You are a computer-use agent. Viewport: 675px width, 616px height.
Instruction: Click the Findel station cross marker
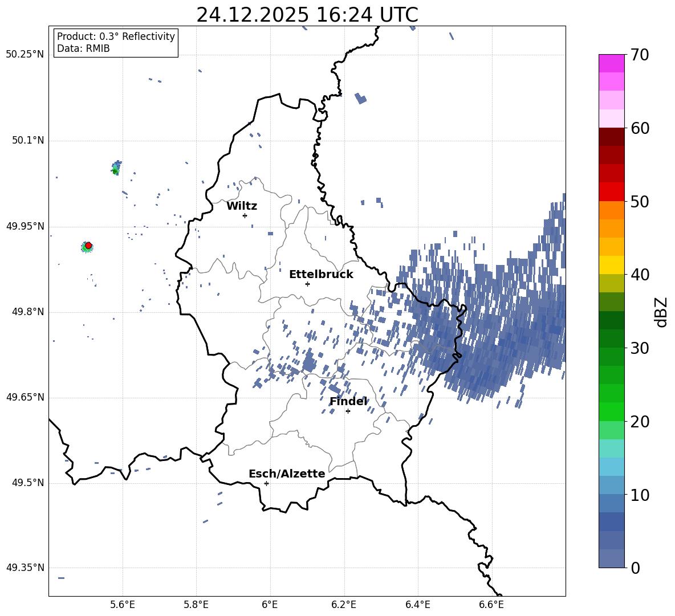(348, 411)
